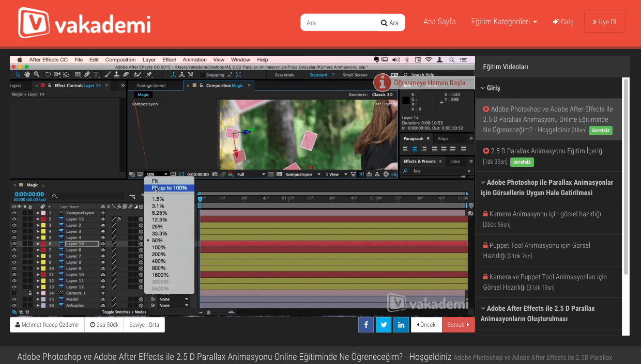Choose 'Fit up to 100%' menu entry
Viewport: 641px width, 364px height.
point(169,188)
